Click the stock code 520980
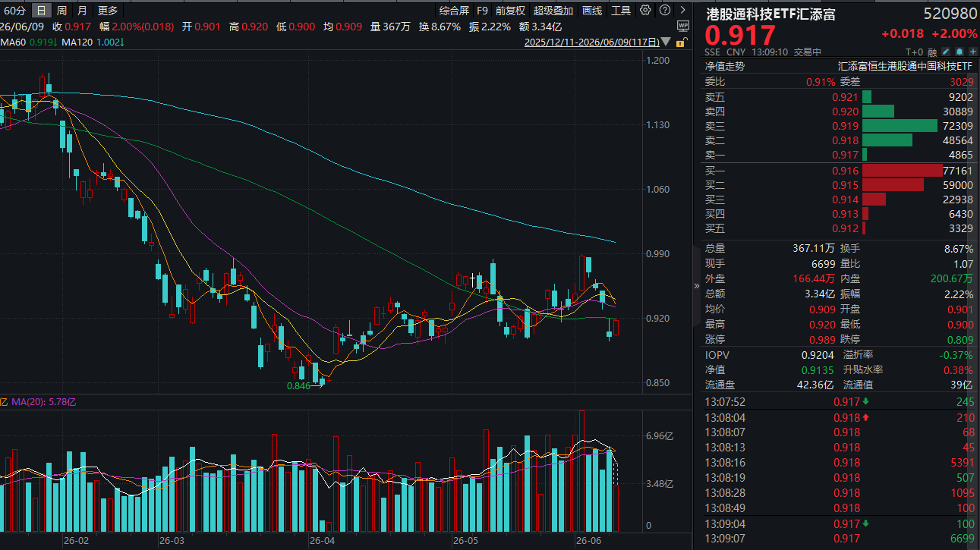 (x=950, y=14)
